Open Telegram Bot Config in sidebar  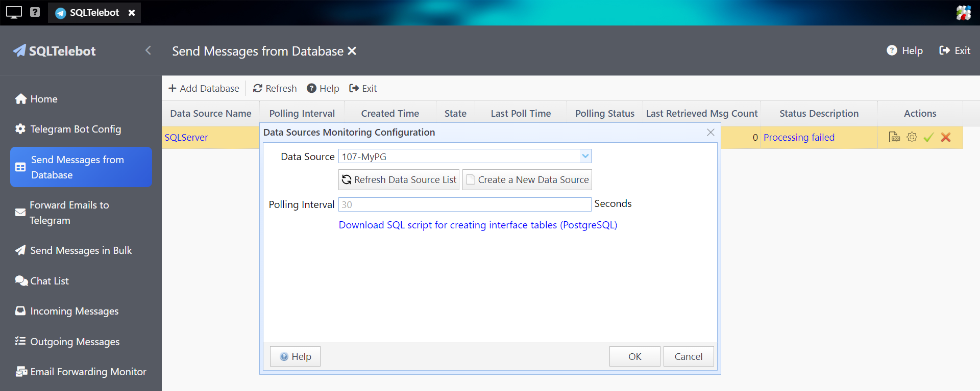pos(76,129)
